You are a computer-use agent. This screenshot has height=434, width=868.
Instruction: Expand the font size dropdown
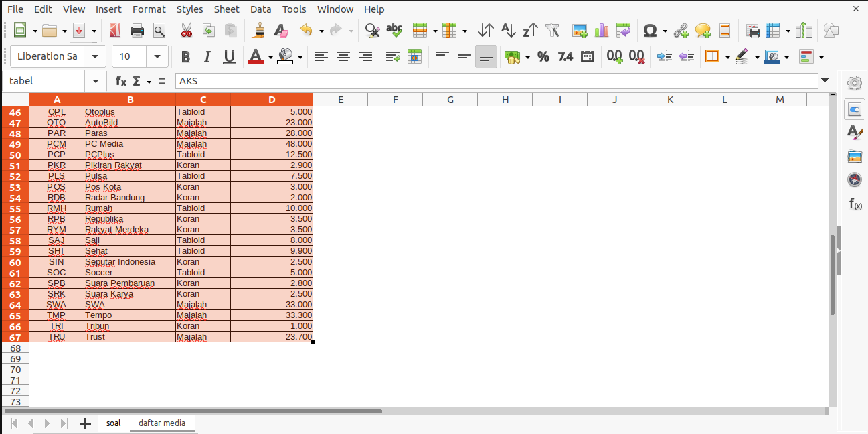point(157,57)
